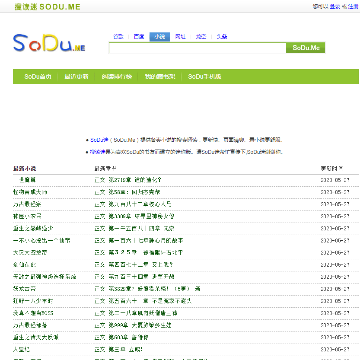Viewport: 360px width, 360px height.
Task: Open the second item in the green navigation bar
Action: click(x=76, y=77)
